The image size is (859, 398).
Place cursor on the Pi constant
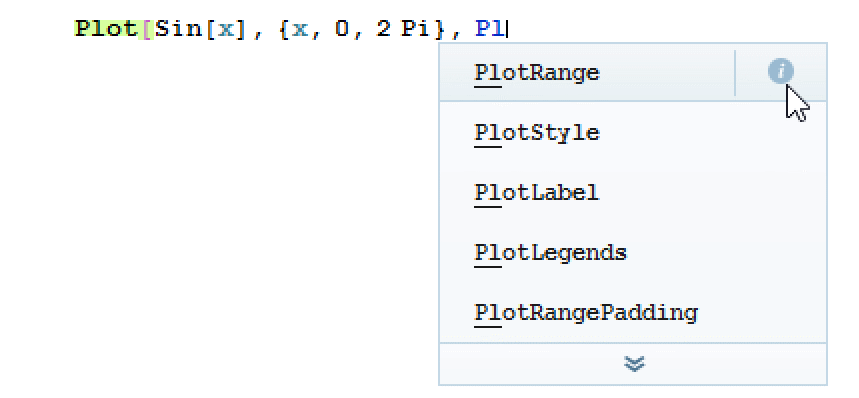(415, 28)
